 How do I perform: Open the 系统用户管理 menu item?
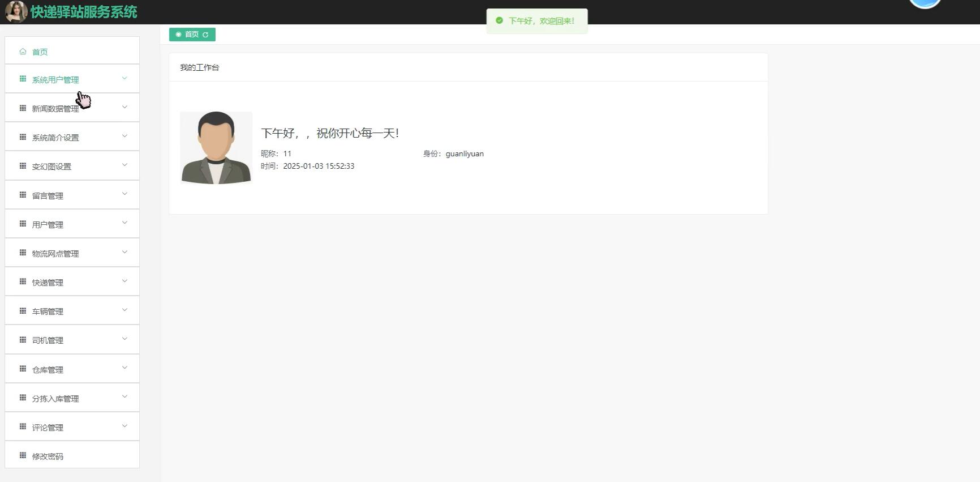[72, 79]
